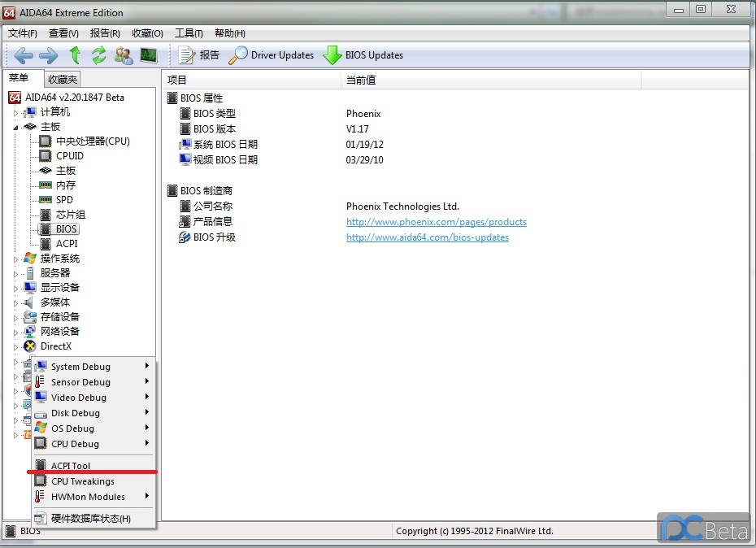This screenshot has width=756, height=548.
Task: Expand the 操作系统 tree node
Action: point(15,259)
